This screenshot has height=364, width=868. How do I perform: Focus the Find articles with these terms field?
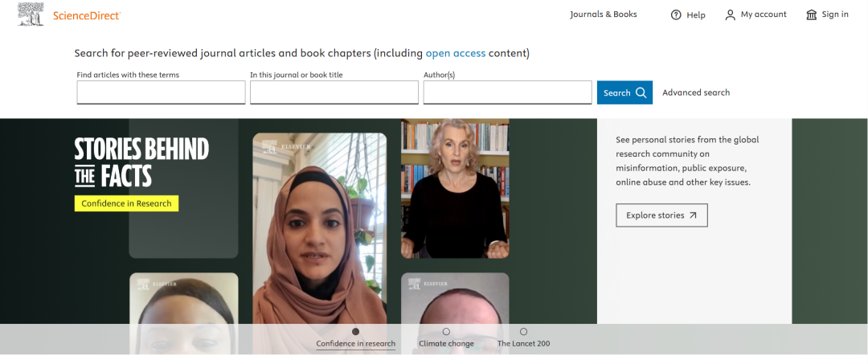tap(161, 92)
